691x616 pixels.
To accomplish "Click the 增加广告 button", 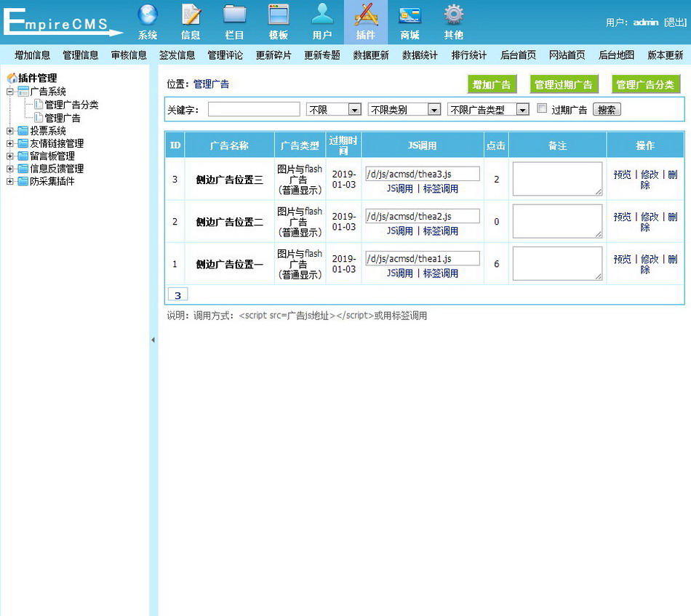I will [x=492, y=84].
